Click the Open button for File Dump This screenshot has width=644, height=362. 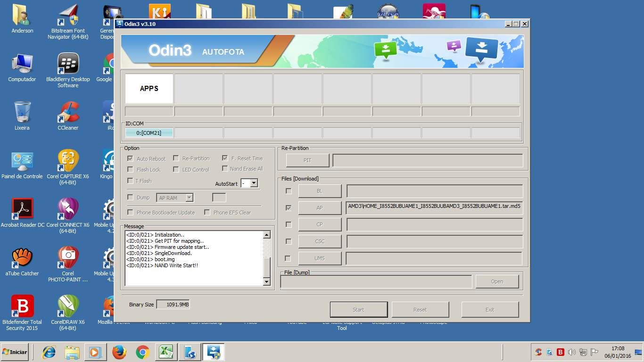coord(497,281)
